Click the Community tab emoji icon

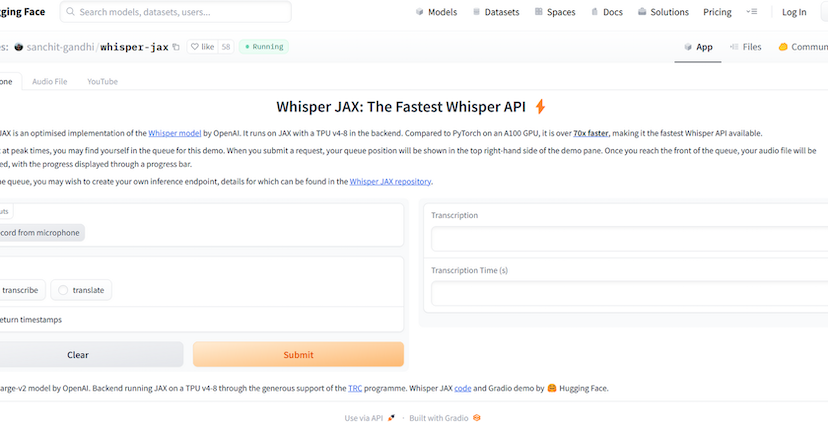tap(783, 47)
